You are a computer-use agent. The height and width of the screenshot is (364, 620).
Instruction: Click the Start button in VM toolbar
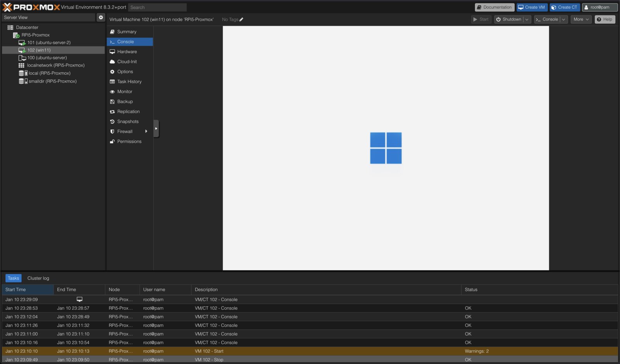[x=481, y=19]
